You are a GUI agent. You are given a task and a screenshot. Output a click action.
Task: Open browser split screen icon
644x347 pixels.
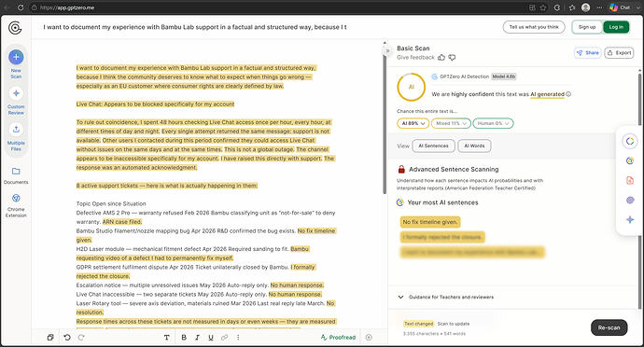tap(532, 7)
